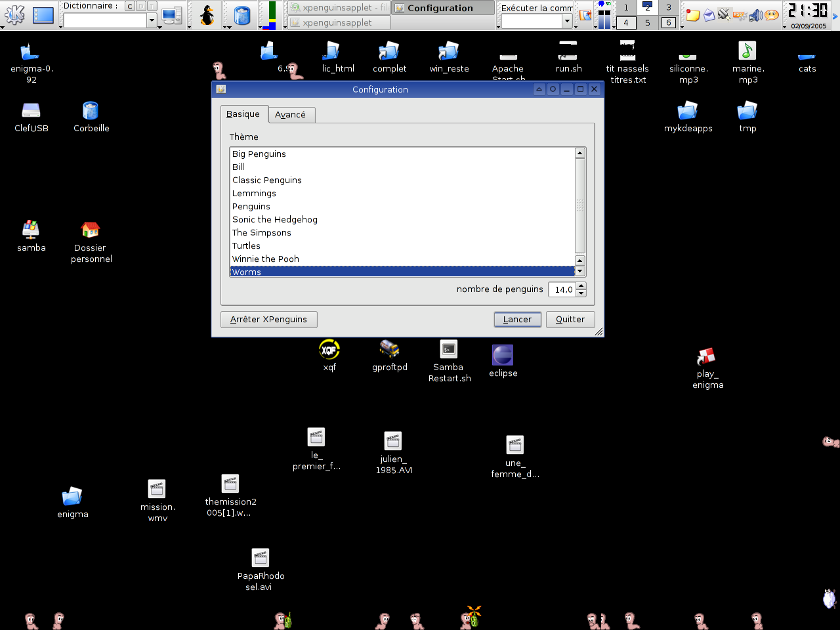840x630 pixels.
Task: Switch to virtual desktop 6 in the pager
Action: [x=669, y=22]
